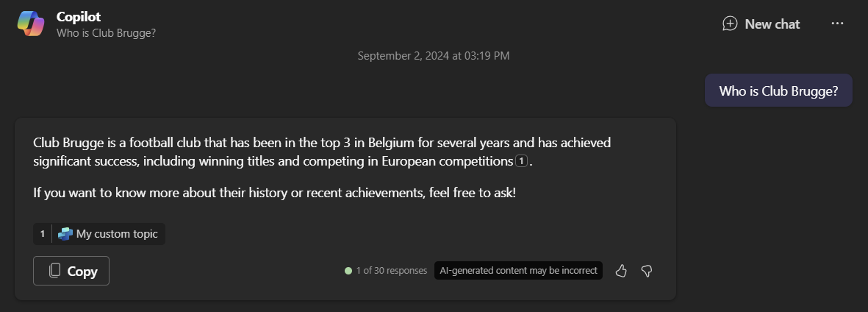
Task: Give the response a thumbs up
Action: click(x=621, y=271)
